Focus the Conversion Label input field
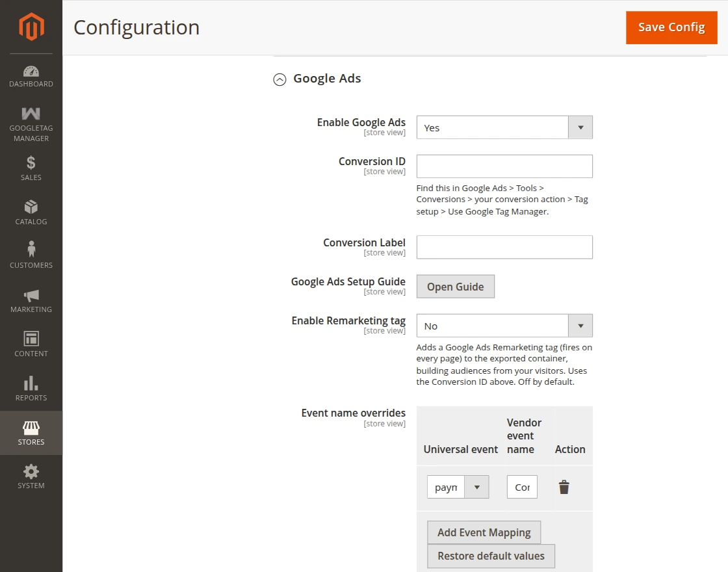728x572 pixels. 504,247
